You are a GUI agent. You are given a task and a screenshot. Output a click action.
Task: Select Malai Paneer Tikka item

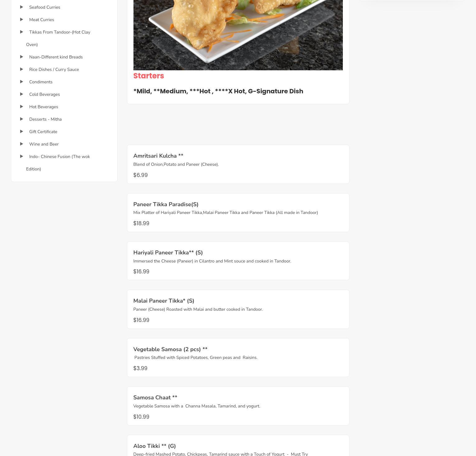[238, 309]
